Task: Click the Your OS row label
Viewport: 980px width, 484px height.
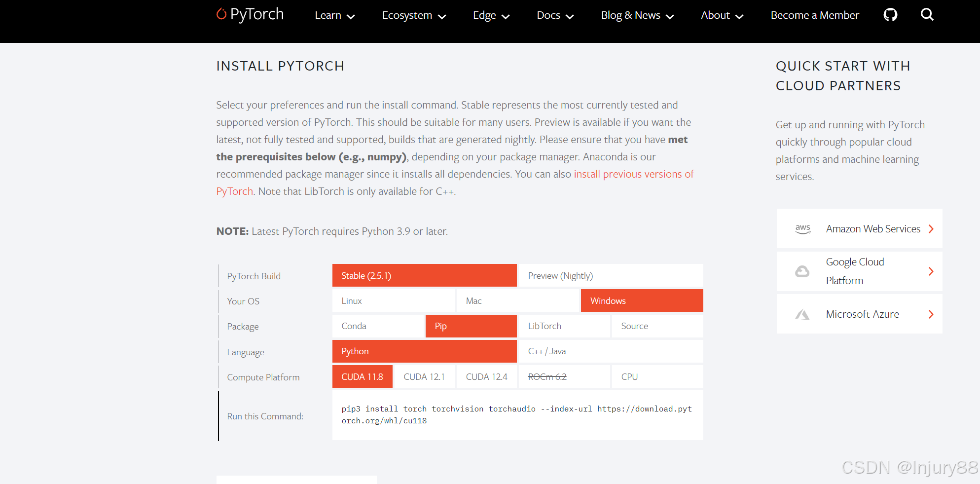Action: [243, 301]
